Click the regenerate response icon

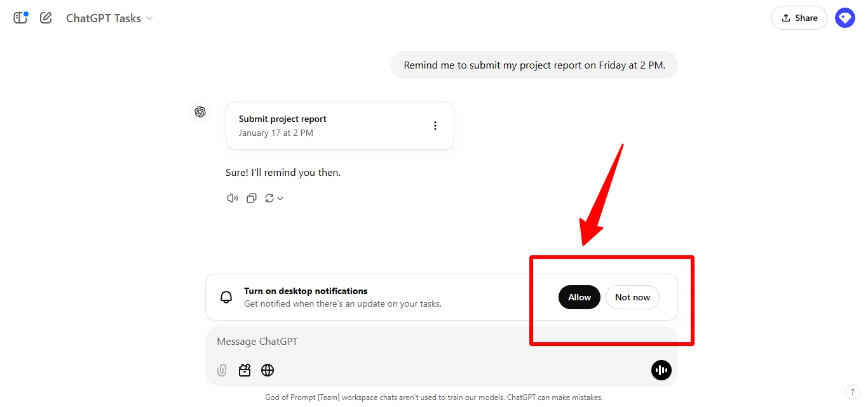(269, 198)
